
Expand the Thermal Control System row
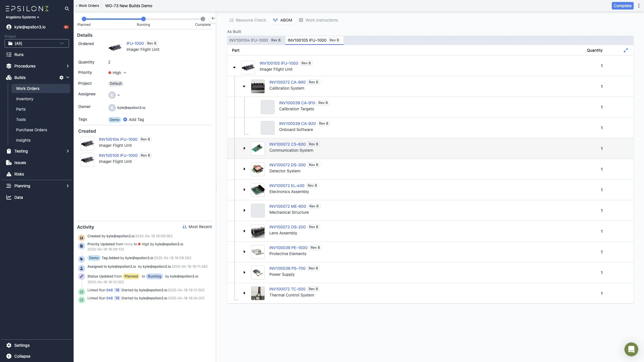coord(244,293)
